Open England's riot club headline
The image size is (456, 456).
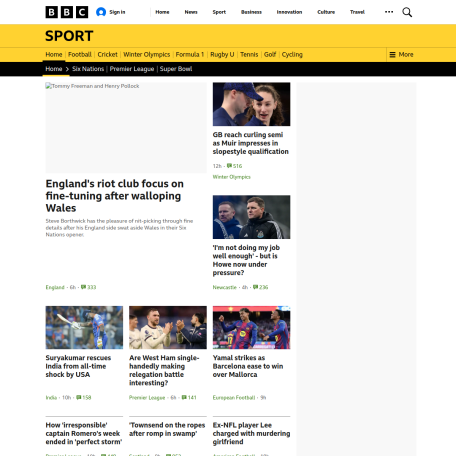(115, 196)
